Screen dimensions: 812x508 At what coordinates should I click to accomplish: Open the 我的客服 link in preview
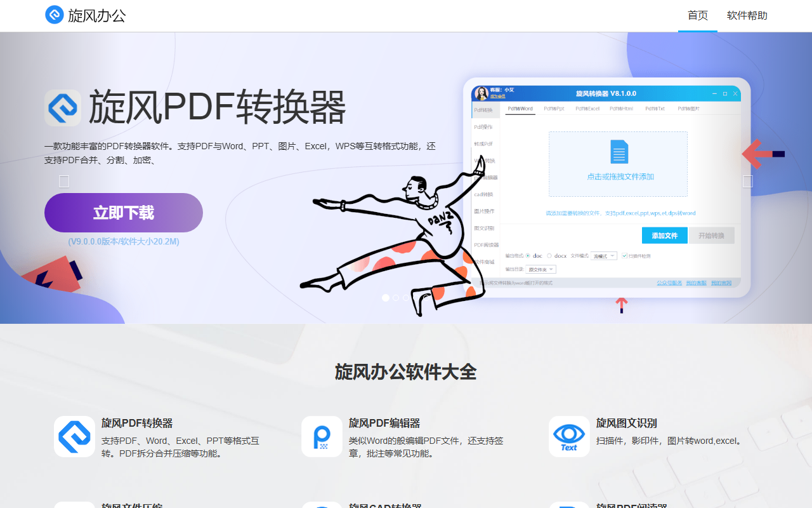pos(696,283)
